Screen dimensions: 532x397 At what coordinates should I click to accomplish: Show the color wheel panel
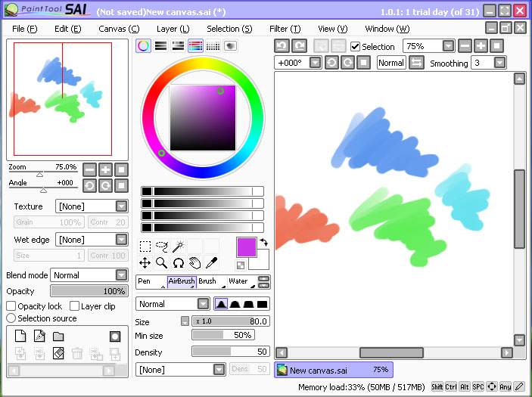click(144, 46)
